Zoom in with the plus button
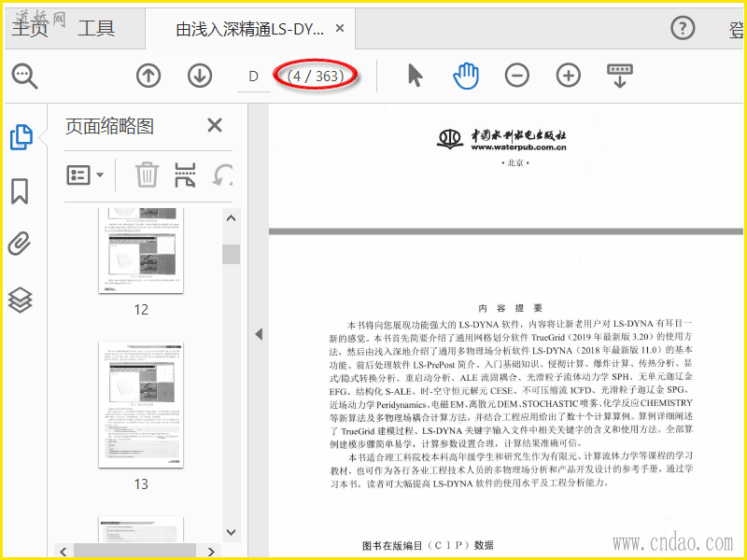This screenshot has height=560, width=747. click(x=569, y=76)
